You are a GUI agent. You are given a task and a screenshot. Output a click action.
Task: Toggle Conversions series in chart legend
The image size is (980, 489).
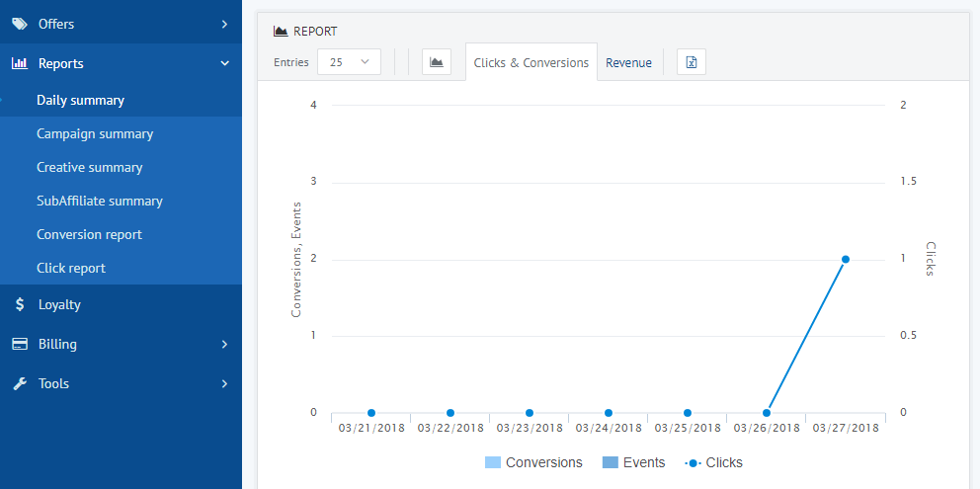[533, 462]
